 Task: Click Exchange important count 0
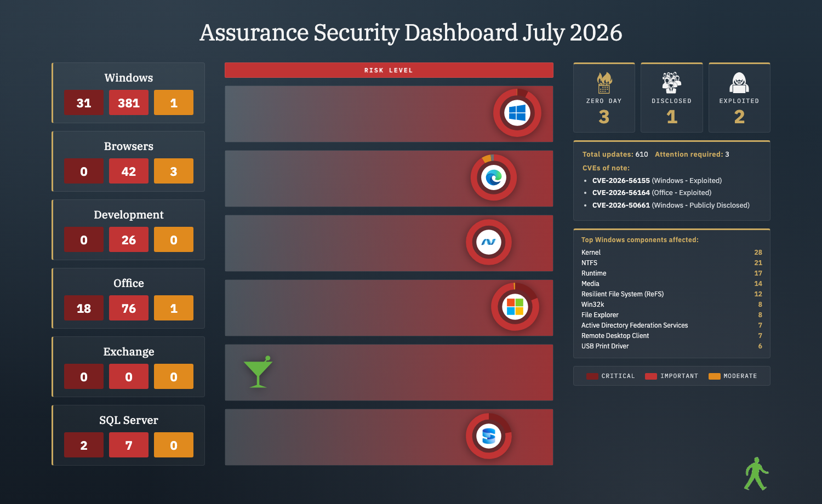[129, 376]
